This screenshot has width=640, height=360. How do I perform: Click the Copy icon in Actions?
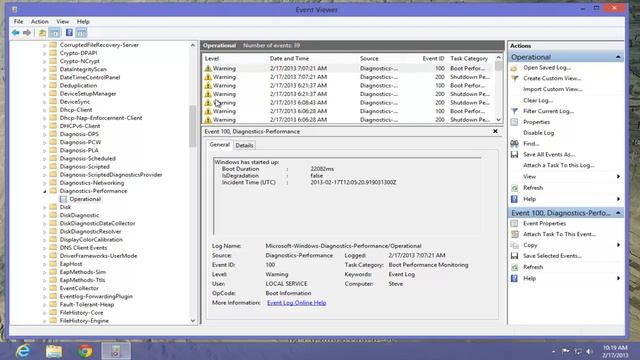click(514, 245)
